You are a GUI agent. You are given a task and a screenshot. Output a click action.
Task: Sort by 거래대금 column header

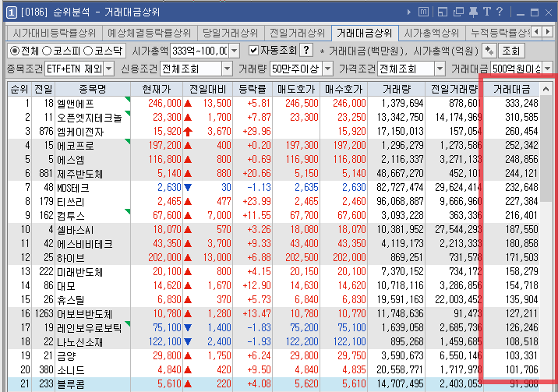pos(512,89)
